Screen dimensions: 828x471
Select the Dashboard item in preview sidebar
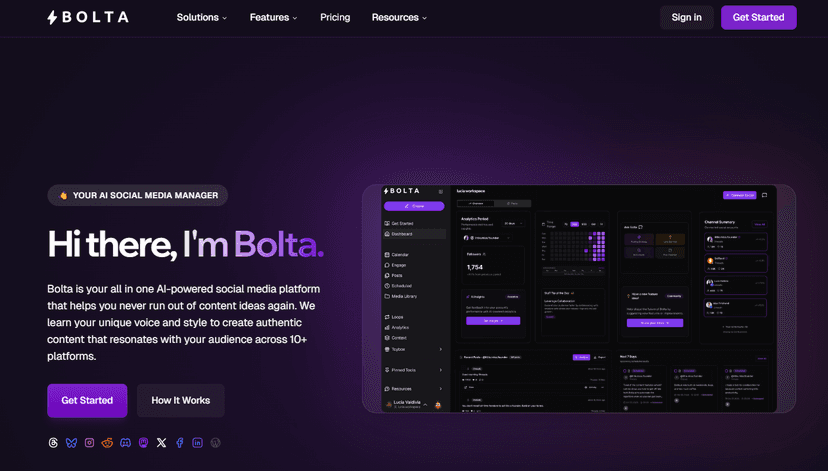tap(415, 234)
